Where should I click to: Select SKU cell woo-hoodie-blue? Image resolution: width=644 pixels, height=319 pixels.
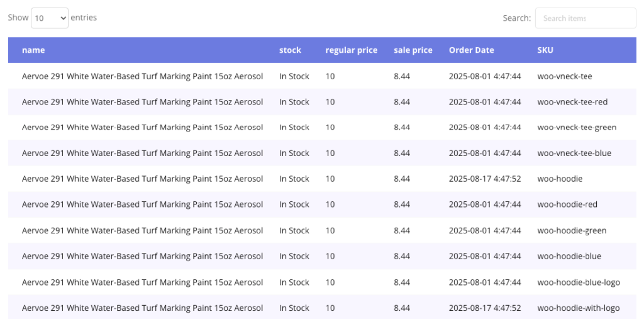click(x=569, y=256)
